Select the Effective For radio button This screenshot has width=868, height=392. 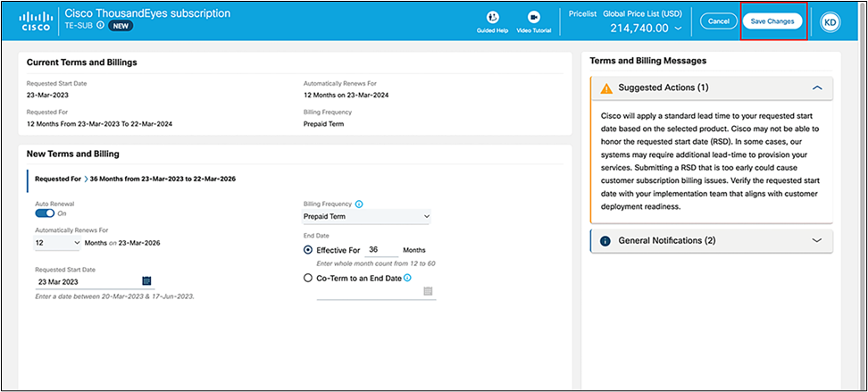pyautogui.click(x=308, y=250)
